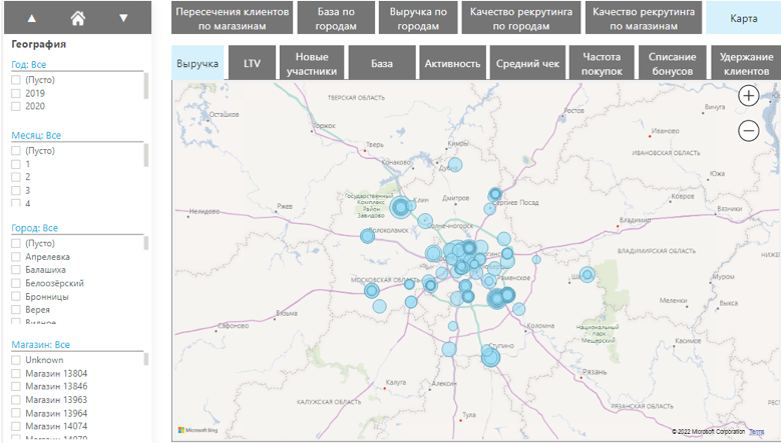The height and width of the screenshot is (443, 781).
Task: Click the down arrow navigation icon
Action: pyautogui.click(x=123, y=18)
